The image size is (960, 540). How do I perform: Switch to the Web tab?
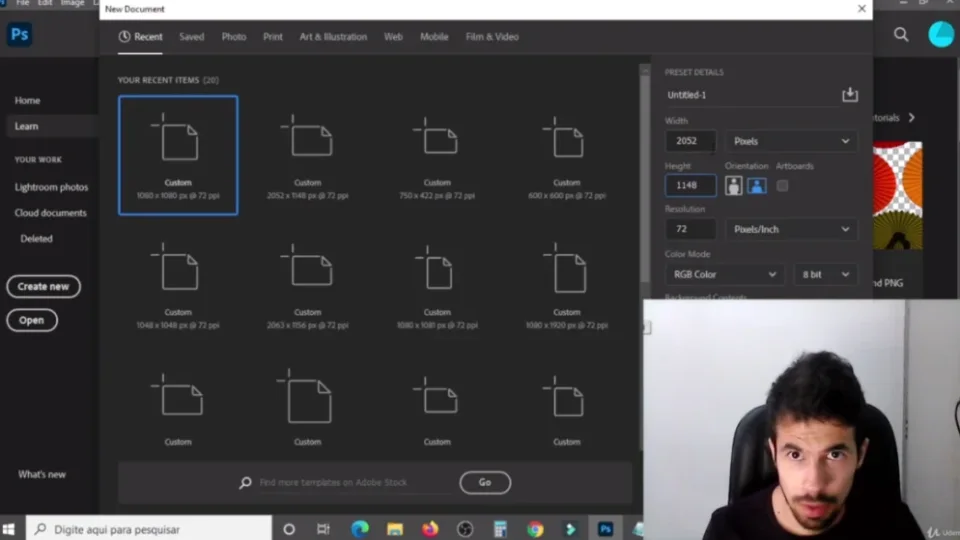[x=393, y=37]
